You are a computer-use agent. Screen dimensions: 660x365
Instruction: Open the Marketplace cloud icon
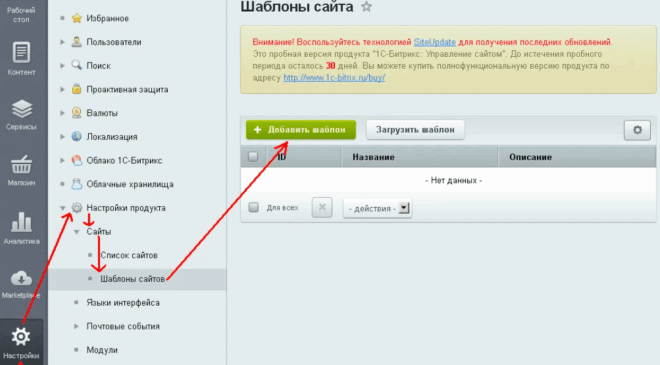21,279
